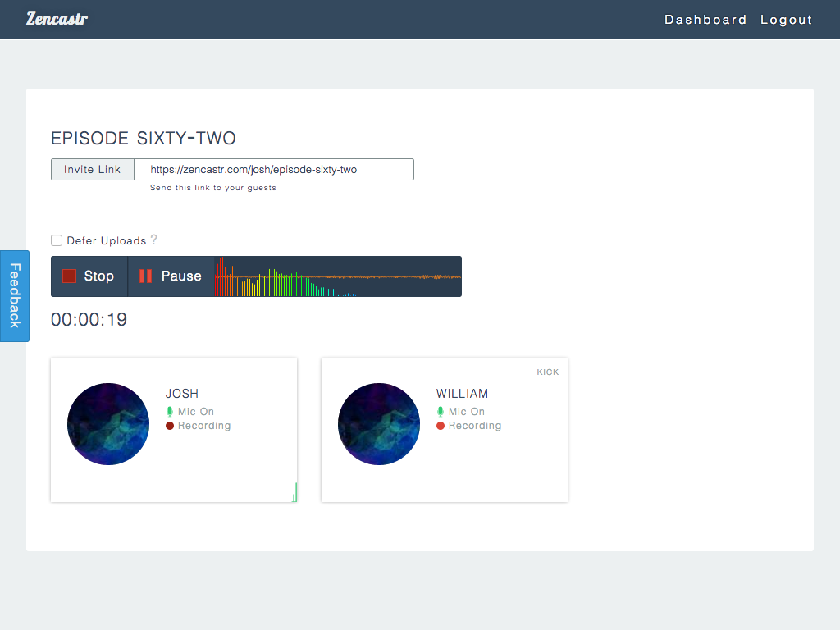Image resolution: width=840 pixels, height=630 pixels.
Task: Pause the recording
Action: tap(171, 276)
